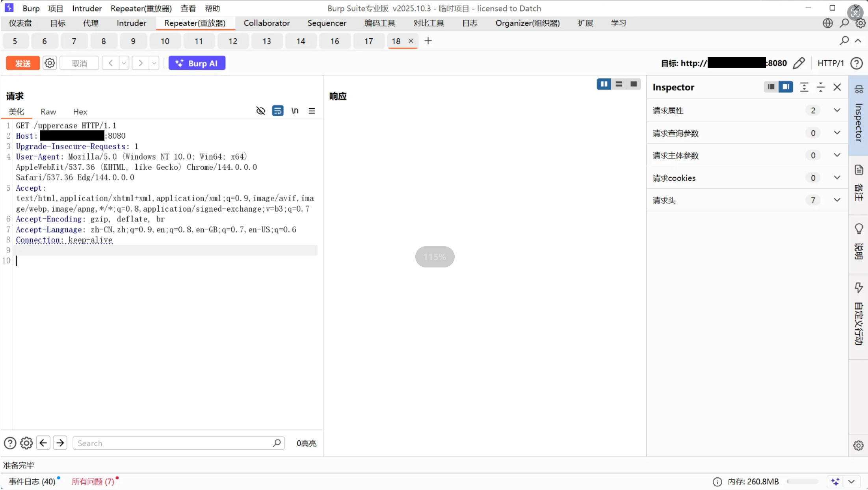Viewport: 868px width, 490px height.
Task: Open the 编码工具 decoder tab
Action: click(379, 23)
